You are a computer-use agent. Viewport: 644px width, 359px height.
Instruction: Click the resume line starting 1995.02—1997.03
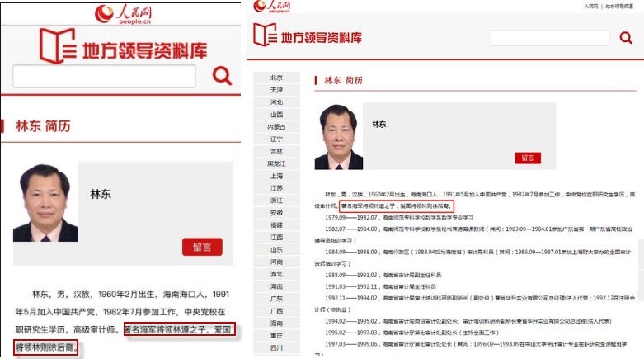pos(412,333)
